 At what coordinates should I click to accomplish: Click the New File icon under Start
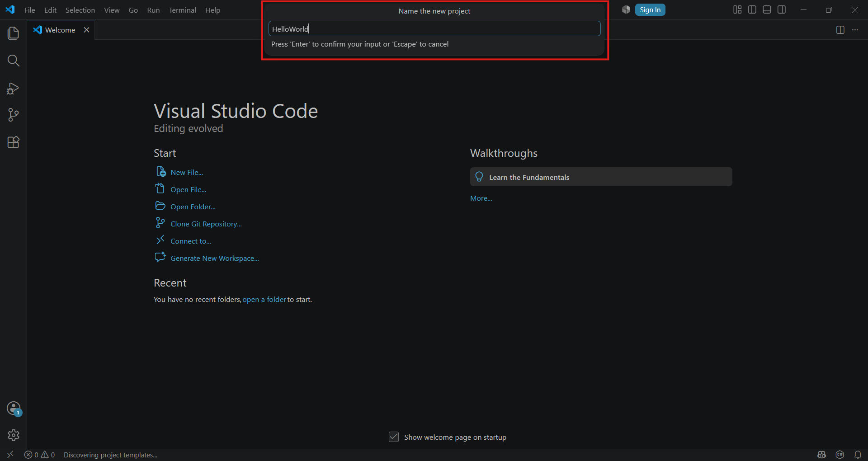coord(161,172)
